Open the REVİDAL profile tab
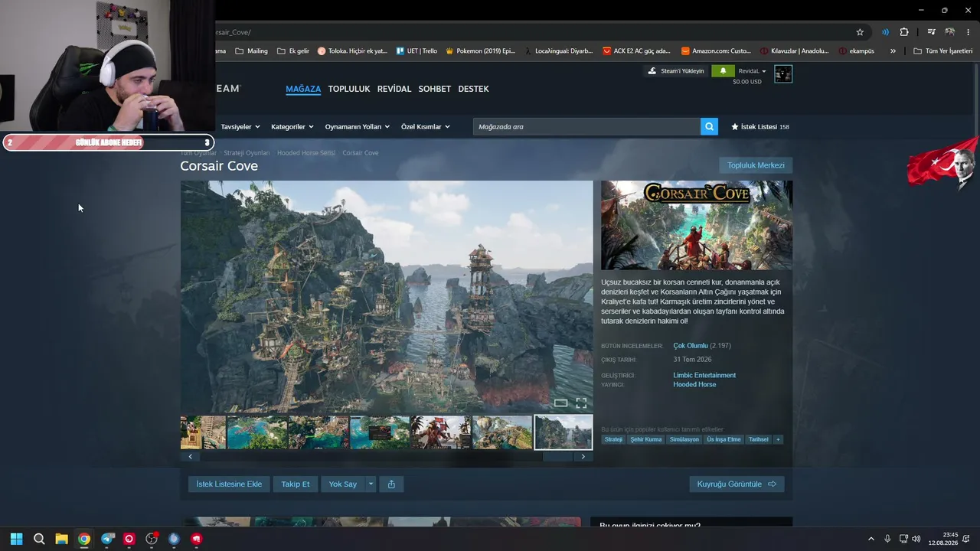Viewport: 980px width, 551px height. point(394,89)
